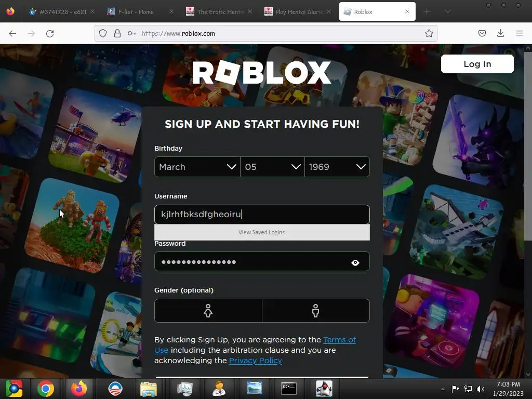This screenshot has height=399, width=532.
Task: Reload the current page
Action: click(50, 34)
